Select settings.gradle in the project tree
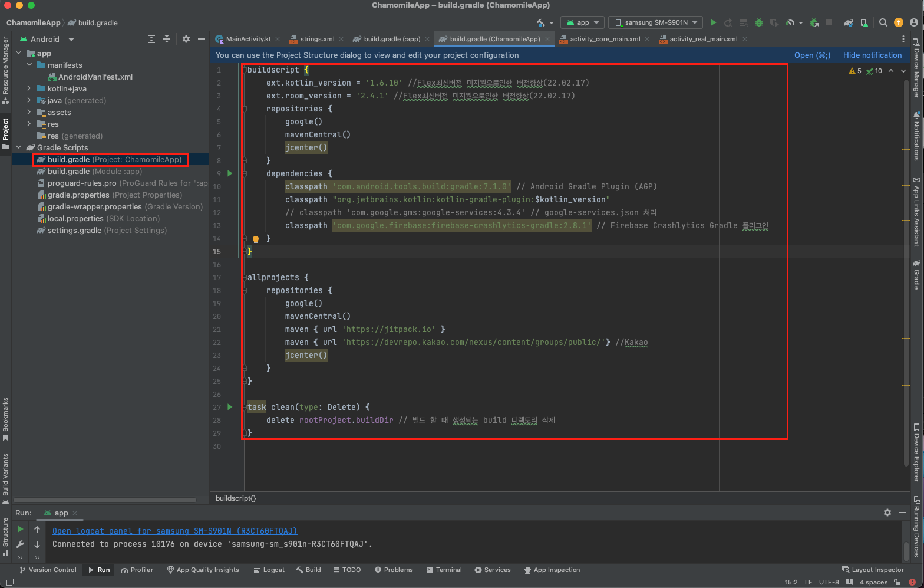Screen dimensions: 924x588 (74, 230)
